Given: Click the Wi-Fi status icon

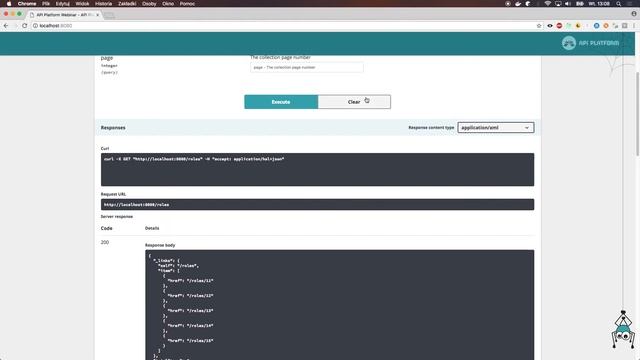Looking at the screenshot, I should point(548,4).
